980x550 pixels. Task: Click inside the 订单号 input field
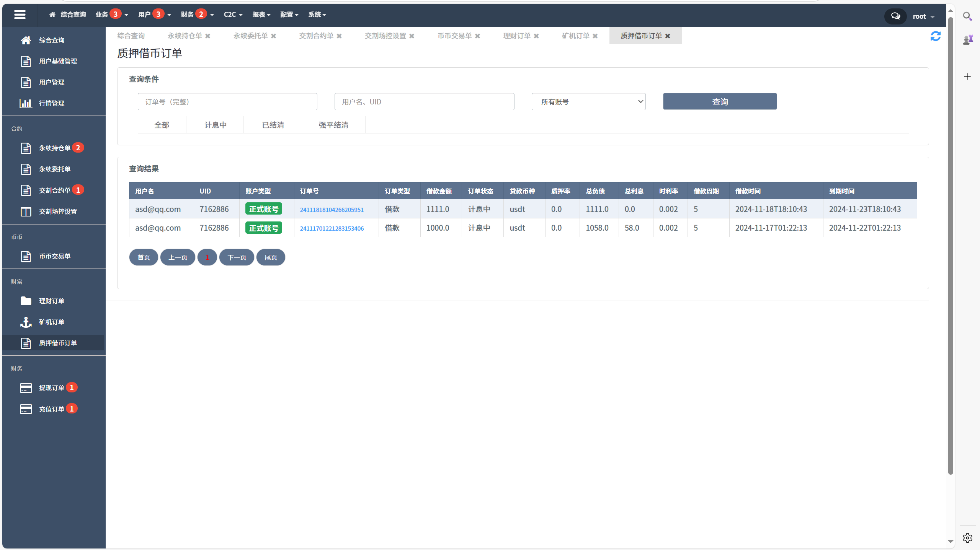pyautogui.click(x=227, y=101)
